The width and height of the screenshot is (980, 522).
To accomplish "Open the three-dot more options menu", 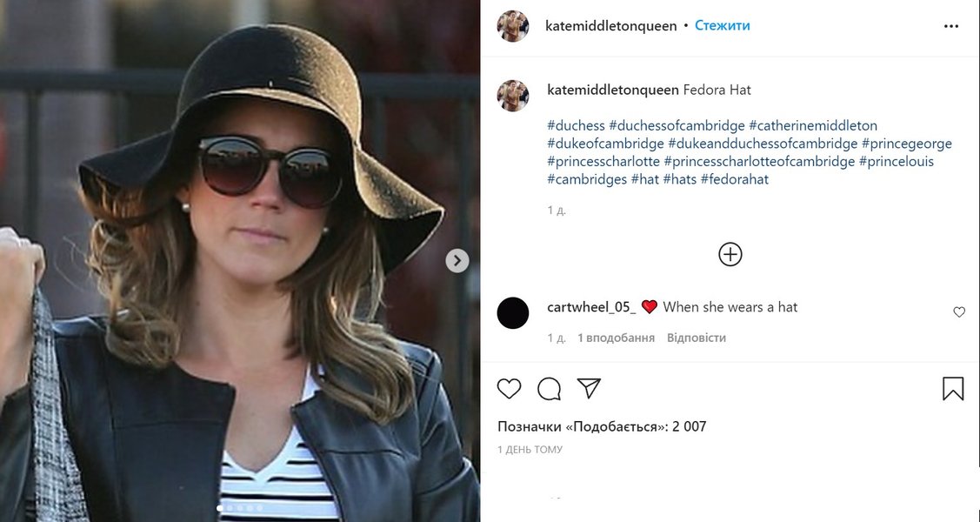I will [x=951, y=26].
